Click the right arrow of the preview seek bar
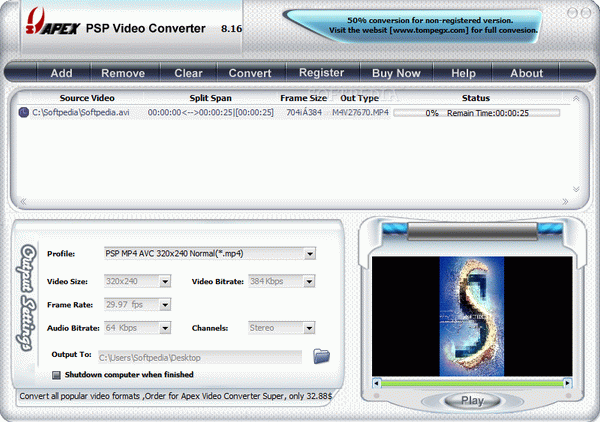The width and height of the screenshot is (600, 422). tap(567, 383)
